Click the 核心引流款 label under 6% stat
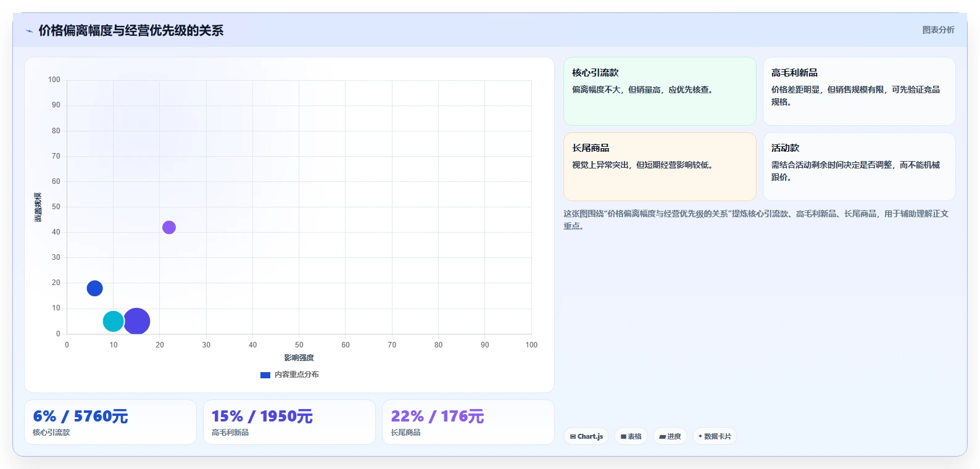980x469 pixels. [x=51, y=433]
